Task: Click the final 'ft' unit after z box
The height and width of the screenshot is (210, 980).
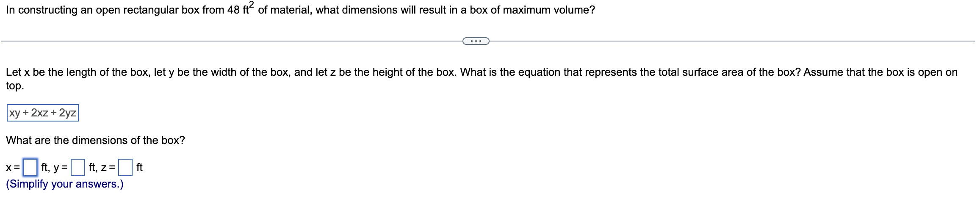Action: 139,168
